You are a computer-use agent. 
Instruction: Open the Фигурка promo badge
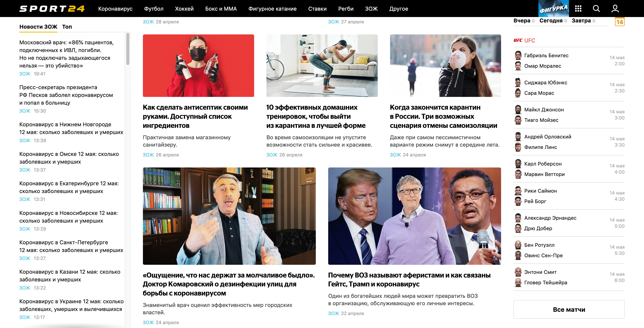click(553, 9)
